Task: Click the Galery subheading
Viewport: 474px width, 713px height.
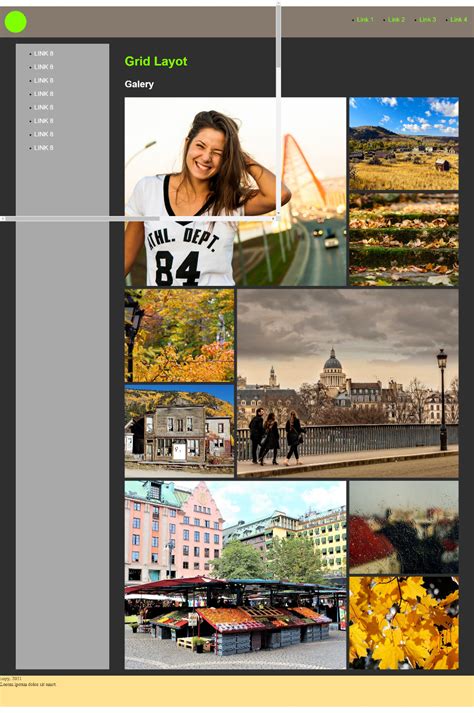Action: [139, 84]
